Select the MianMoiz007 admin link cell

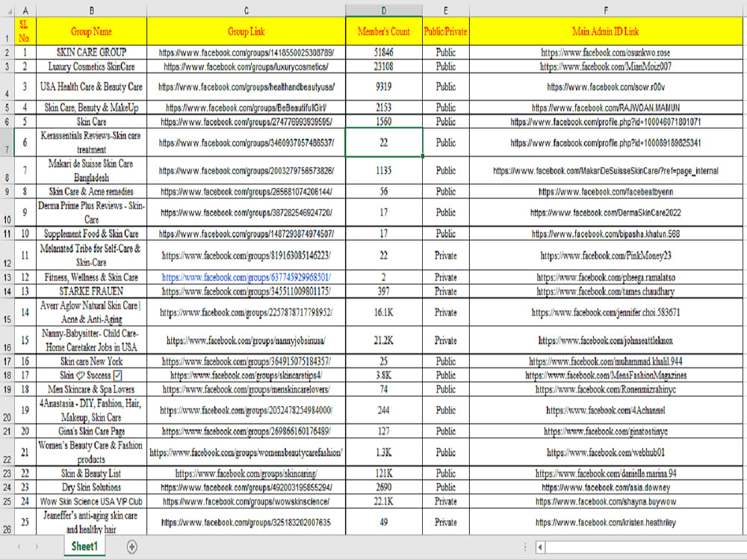[x=606, y=66]
